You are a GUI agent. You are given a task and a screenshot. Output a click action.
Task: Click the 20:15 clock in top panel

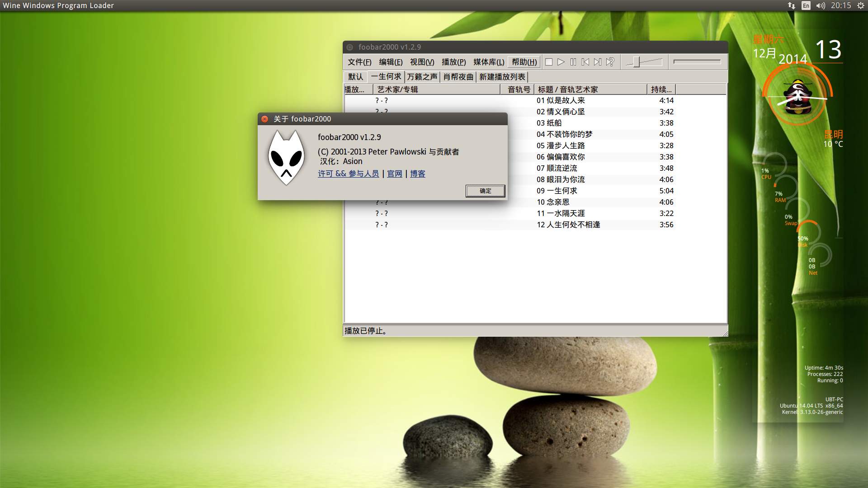coord(841,5)
